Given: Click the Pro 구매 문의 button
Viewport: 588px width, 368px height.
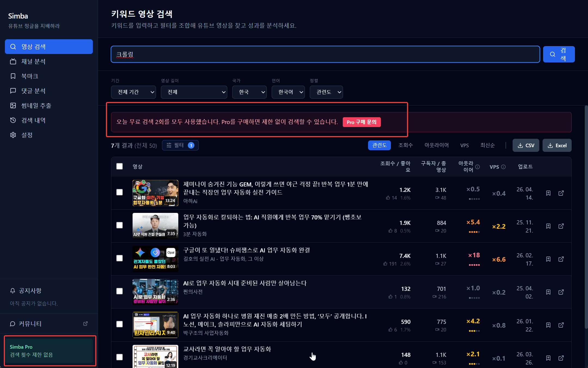Looking at the screenshot, I should pyautogui.click(x=362, y=122).
